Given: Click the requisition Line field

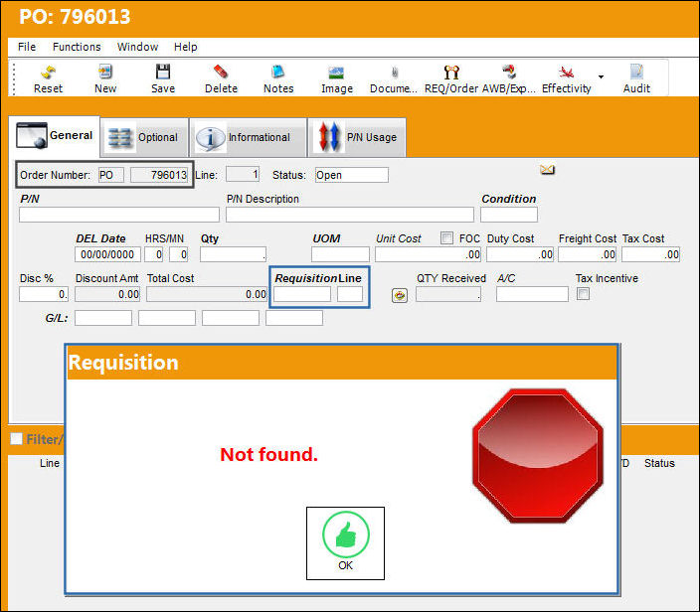Looking at the screenshot, I should click(350, 294).
